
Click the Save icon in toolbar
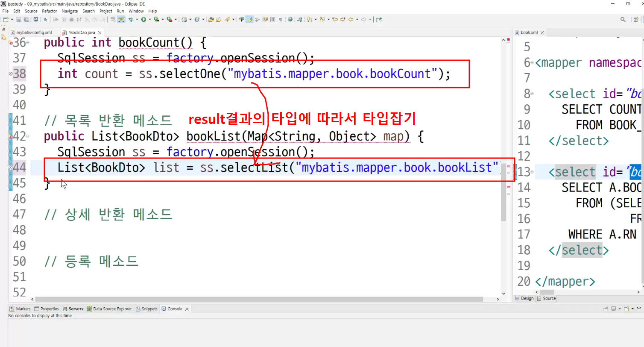[x=18, y=19]
